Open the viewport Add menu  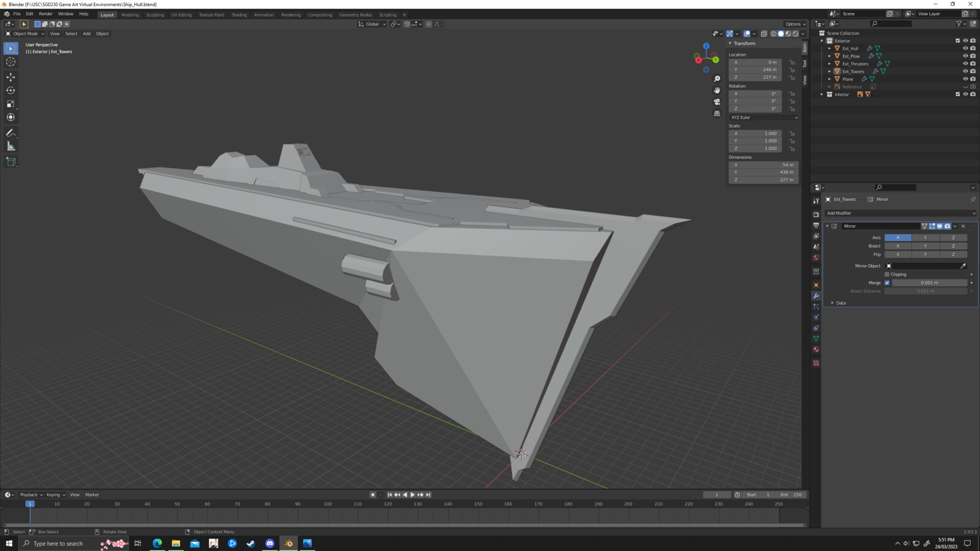tap(87, 34)
